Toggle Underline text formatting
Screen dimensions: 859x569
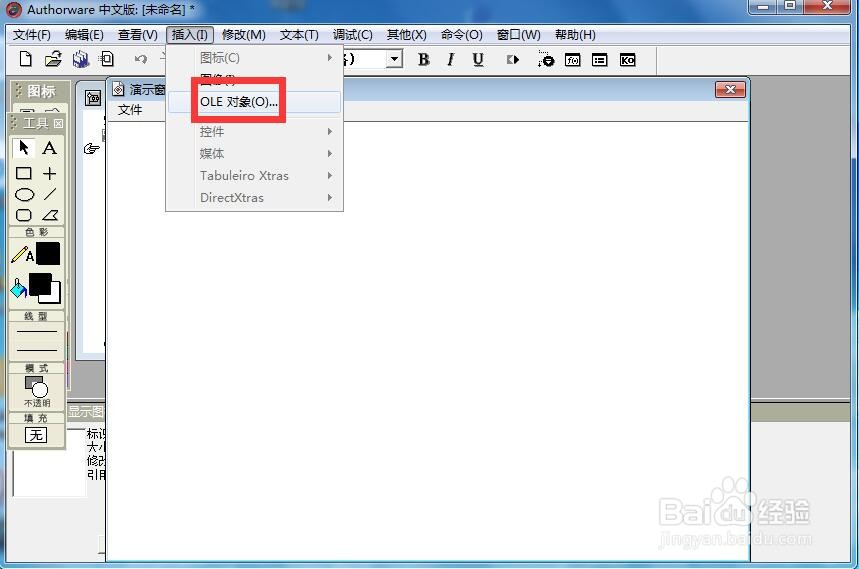[478, 60]
